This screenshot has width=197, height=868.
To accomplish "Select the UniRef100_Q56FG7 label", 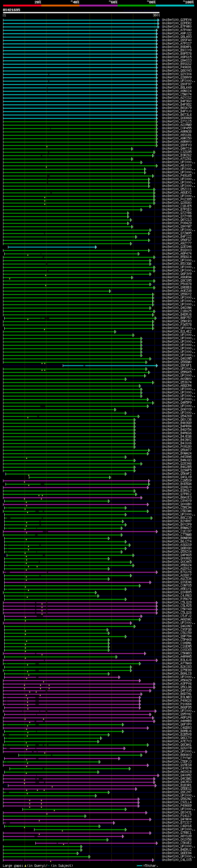I will coord(177,240).
